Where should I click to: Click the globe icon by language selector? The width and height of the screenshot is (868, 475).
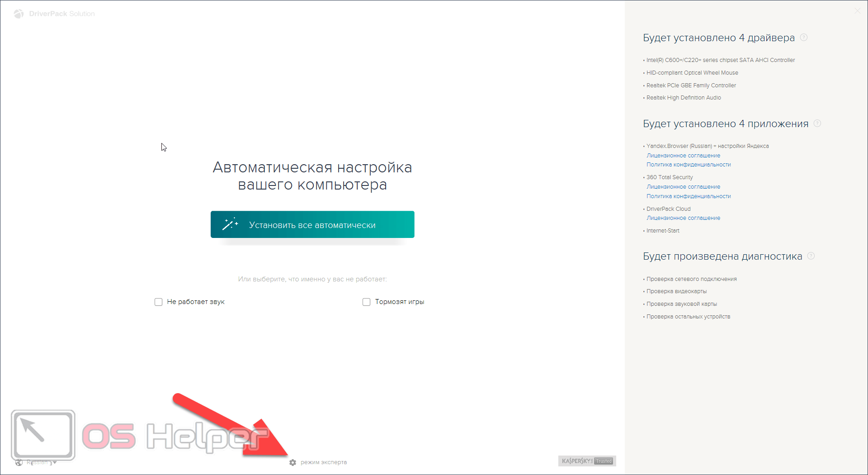click(x=19, y=462)
